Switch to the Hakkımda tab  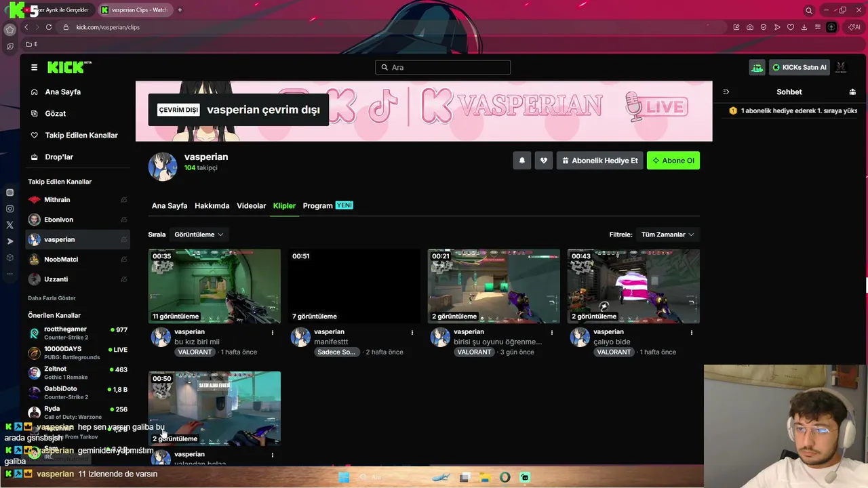[212, 206]
